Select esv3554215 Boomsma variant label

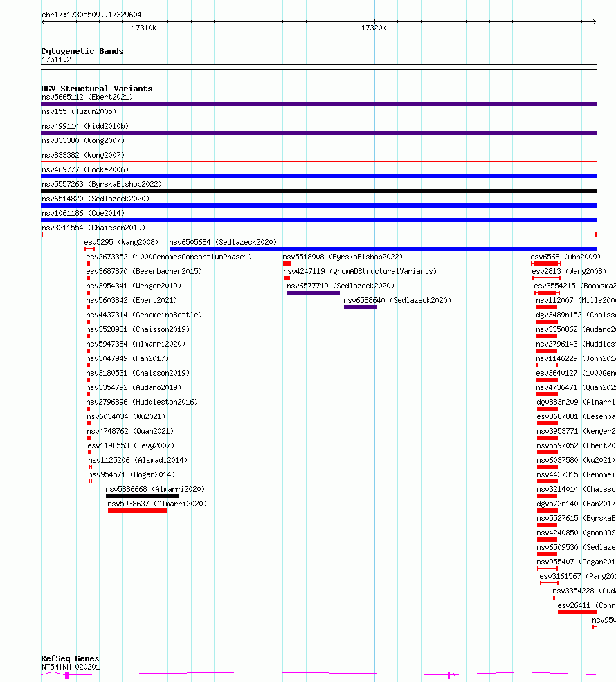pos(574,286)
